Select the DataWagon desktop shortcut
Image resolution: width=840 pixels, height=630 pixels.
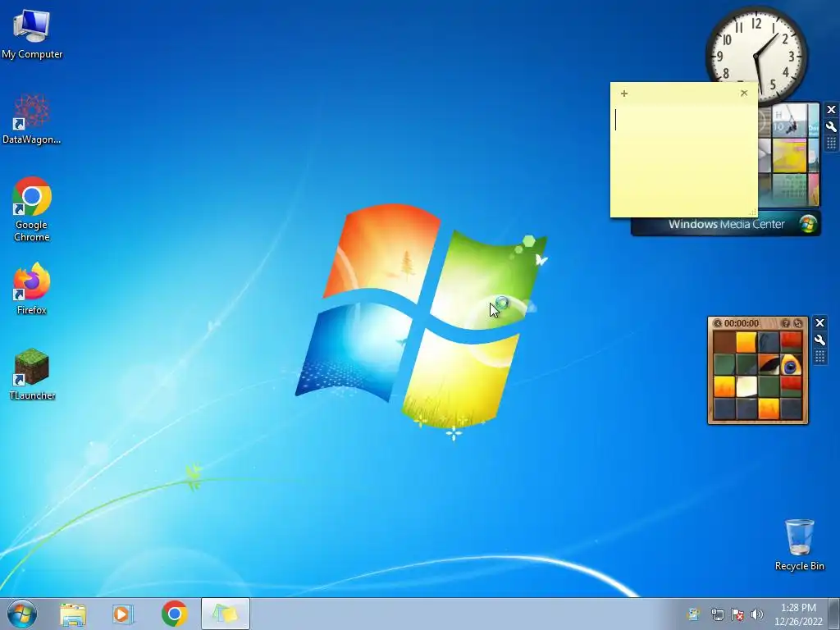point(32,119)
